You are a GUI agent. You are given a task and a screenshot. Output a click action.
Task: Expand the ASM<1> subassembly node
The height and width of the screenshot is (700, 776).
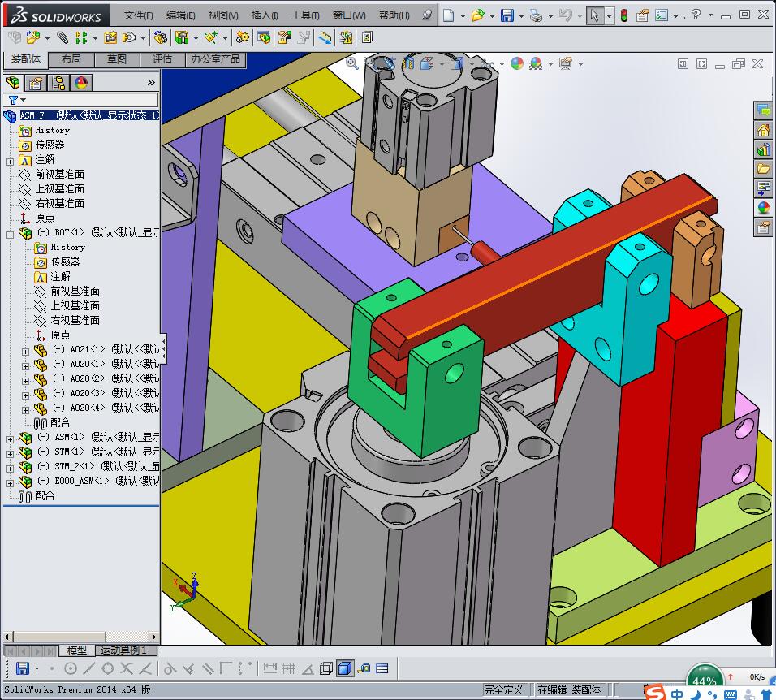[10, 439]
